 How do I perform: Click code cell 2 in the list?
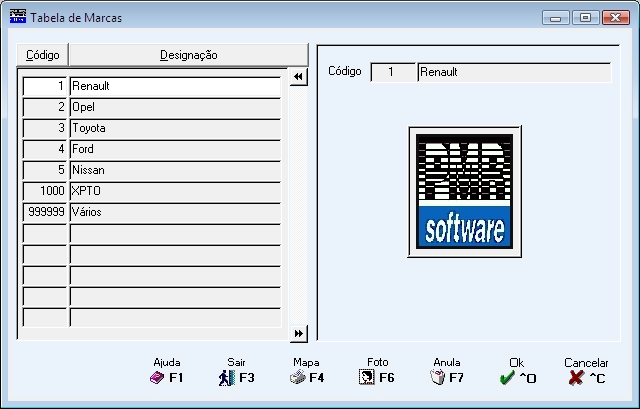click(45, 107)
